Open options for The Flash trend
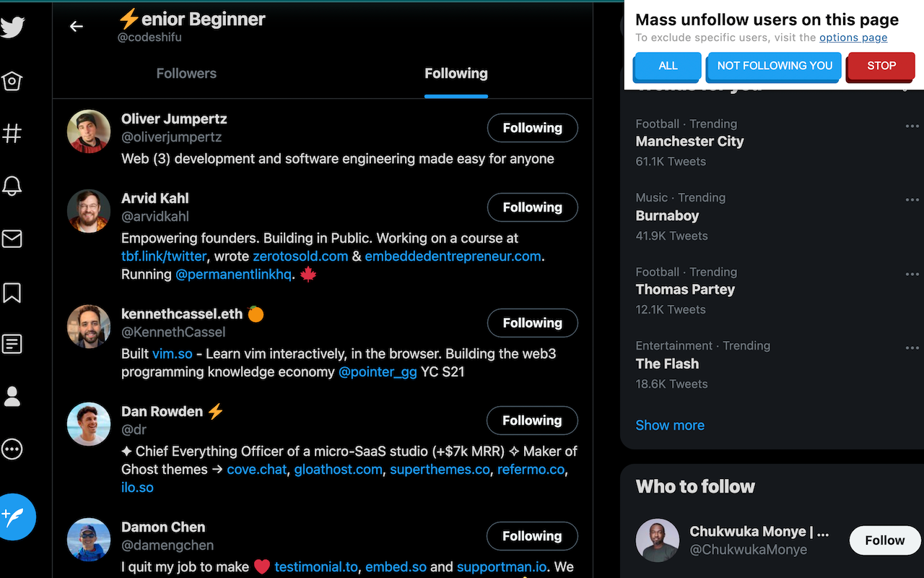This screenshot has height=578, width=924. click(912, 348)
